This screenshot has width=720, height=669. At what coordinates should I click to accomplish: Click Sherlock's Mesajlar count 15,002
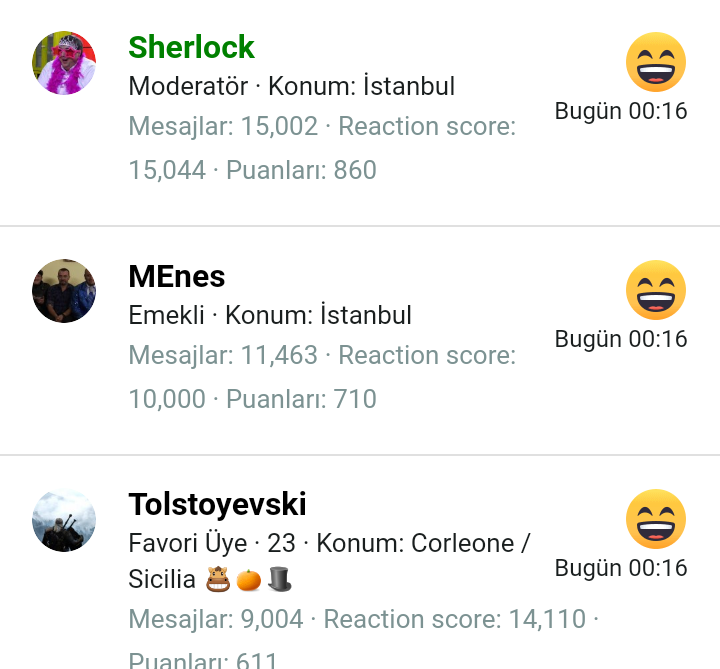[x=279, y=126]
